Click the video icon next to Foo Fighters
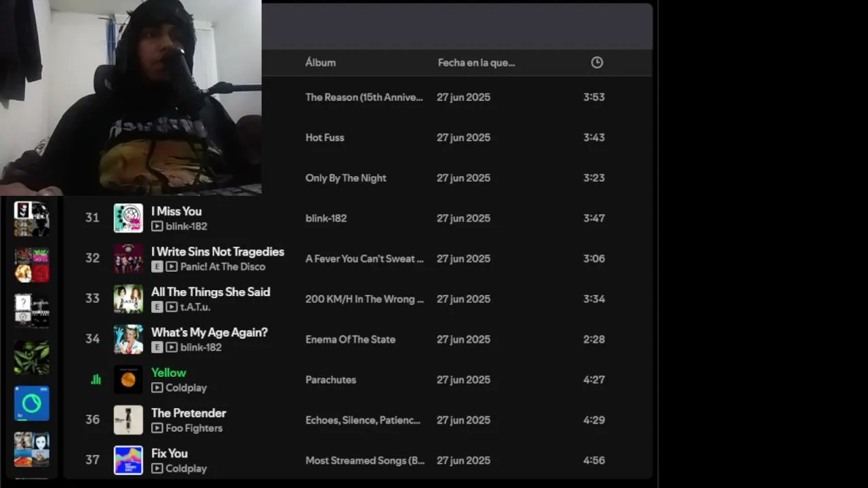This screenshot has height=488, width=868. pyautogui.click(x=157, y=428)
